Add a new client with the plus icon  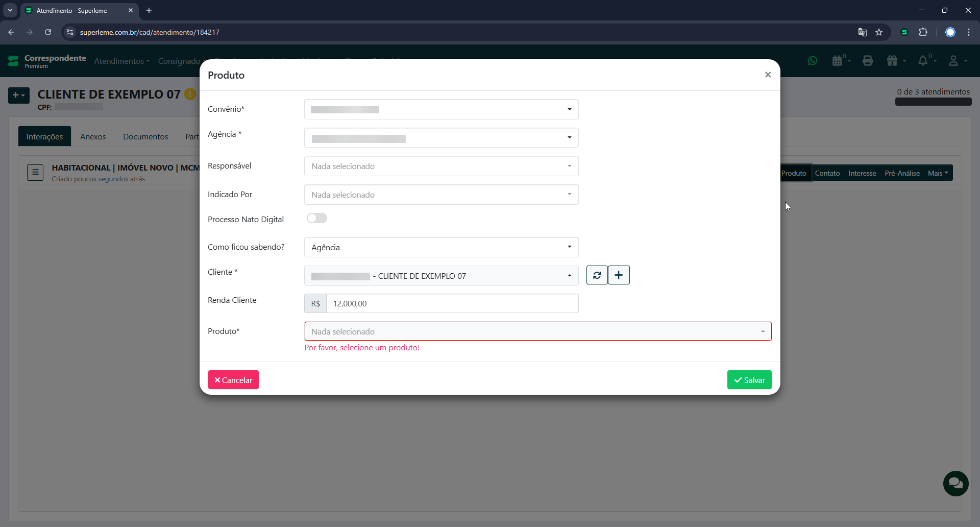coord(619,275)
